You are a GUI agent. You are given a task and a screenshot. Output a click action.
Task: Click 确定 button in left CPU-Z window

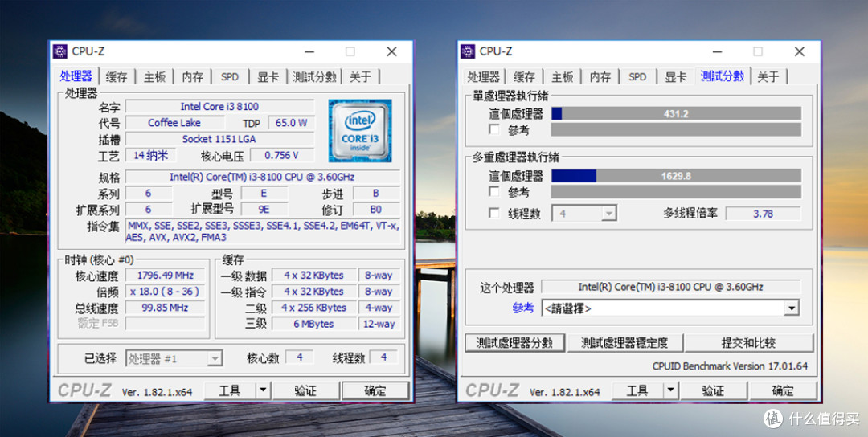click(375, 391)
